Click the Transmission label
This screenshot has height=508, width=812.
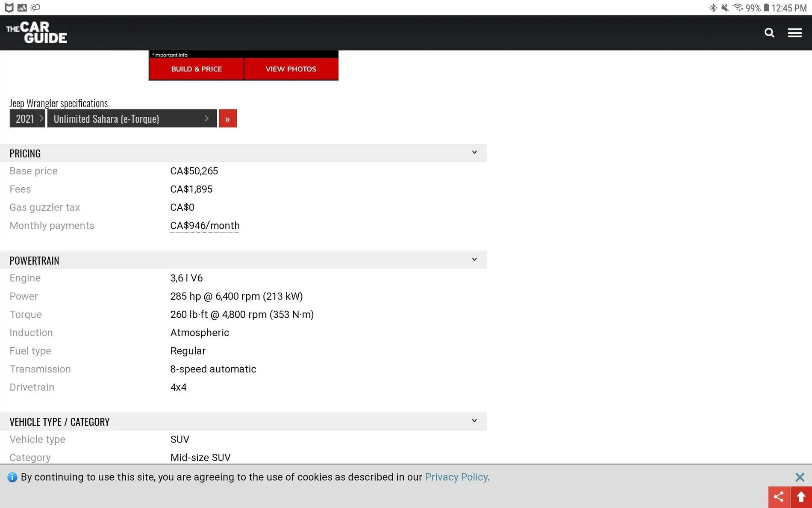point(40,369)
